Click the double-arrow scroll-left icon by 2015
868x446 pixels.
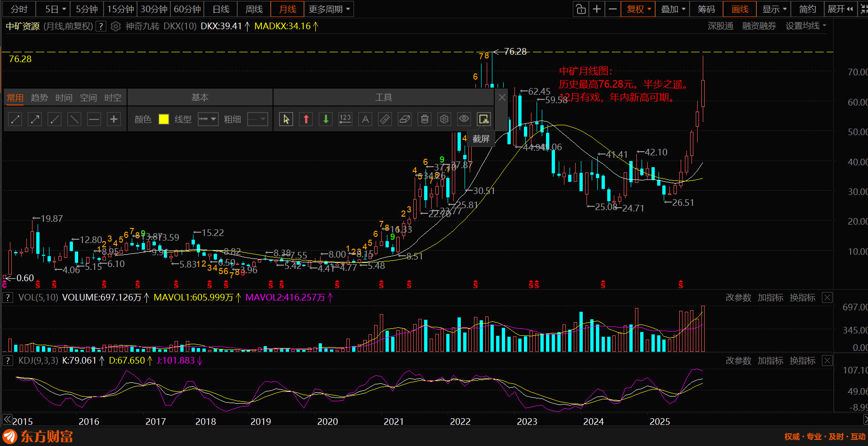[7, 419]
